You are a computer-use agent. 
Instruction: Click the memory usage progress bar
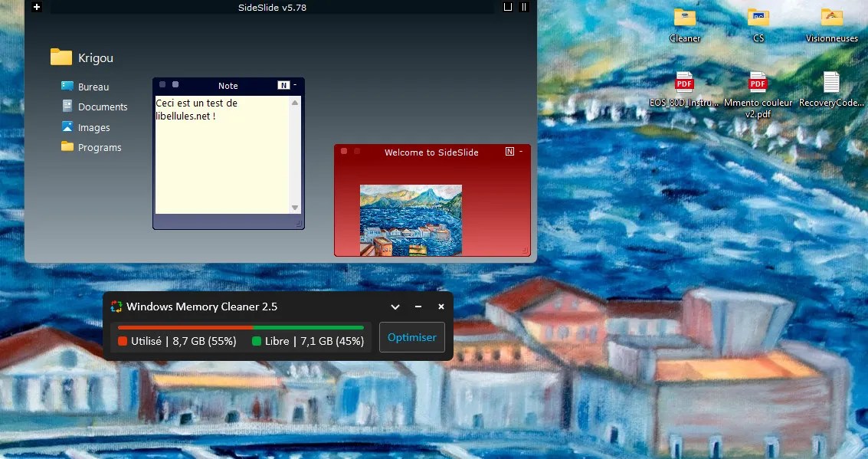click(x=241, y=328)
